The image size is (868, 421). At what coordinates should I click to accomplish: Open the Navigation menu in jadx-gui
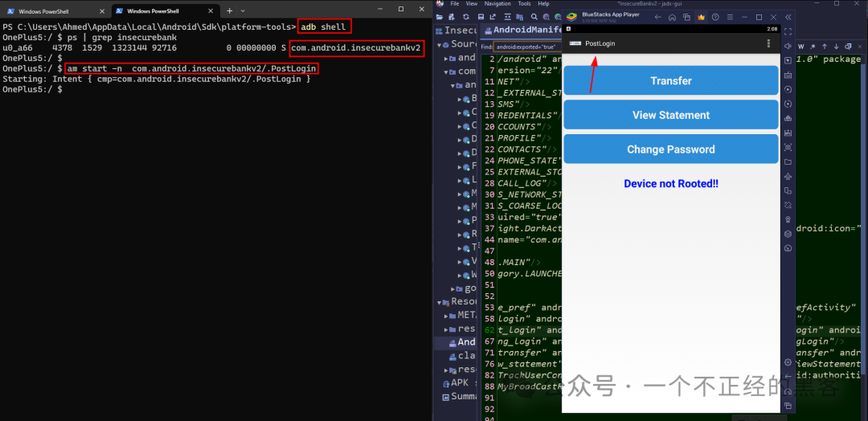(497, 4)
